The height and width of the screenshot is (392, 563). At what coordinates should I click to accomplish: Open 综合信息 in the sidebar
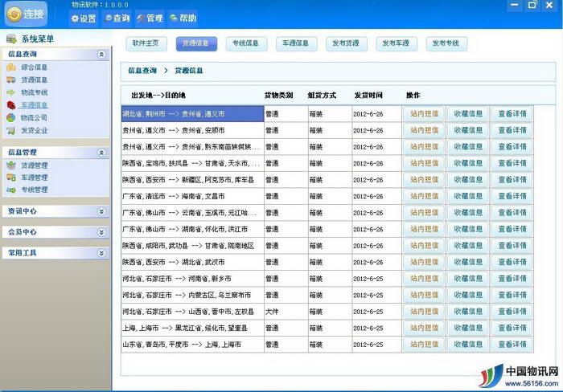tap(34, 67)
